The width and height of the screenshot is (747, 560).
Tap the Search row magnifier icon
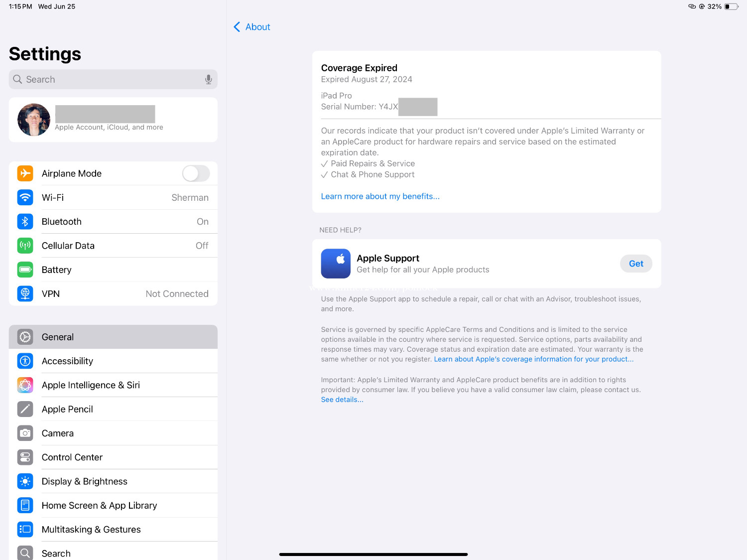tap(25, 553)
